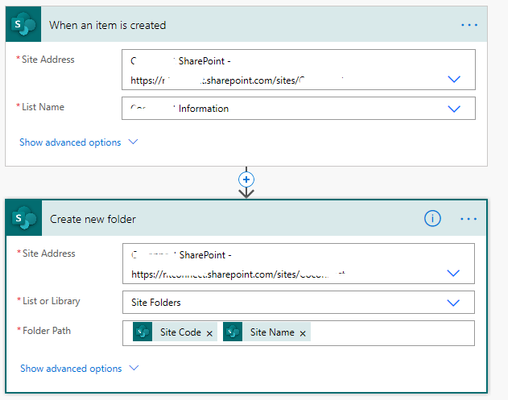Show advanced options for trigger
Viewport: 508px width, 400px height.
[79, 142]
